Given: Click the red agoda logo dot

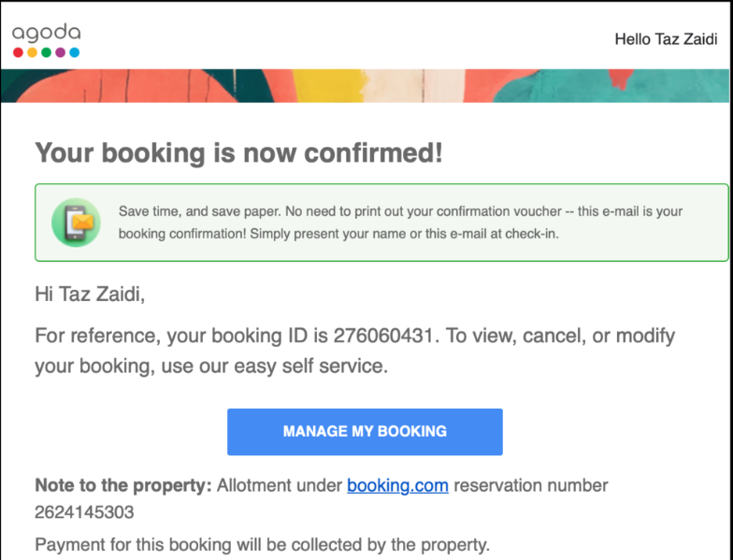Looking at the screenshot, I should tap(19, 52).
